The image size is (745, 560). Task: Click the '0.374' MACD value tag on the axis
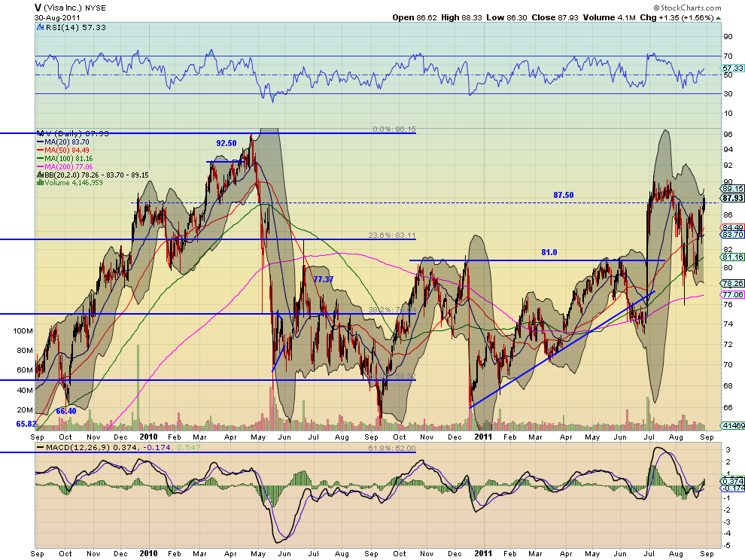(x=733, y=481)
